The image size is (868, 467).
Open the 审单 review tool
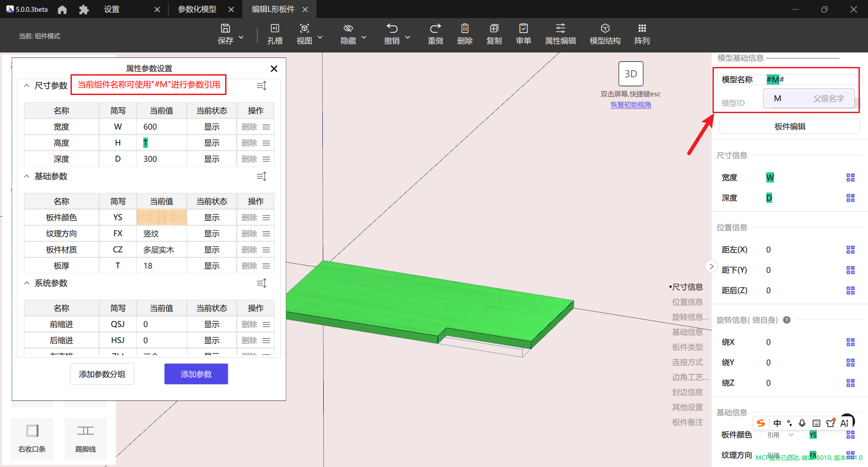point(524,34)
